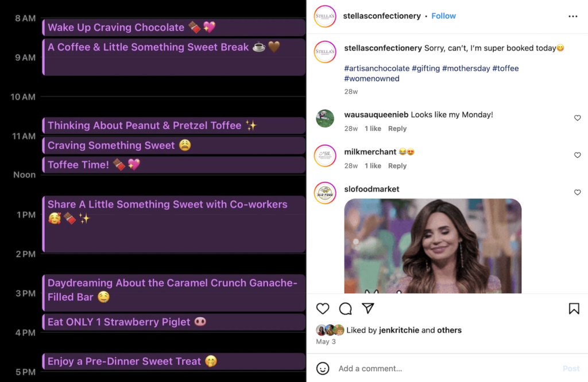
Task: Open the Toffee Time calendar event
Action: (173, 165)
